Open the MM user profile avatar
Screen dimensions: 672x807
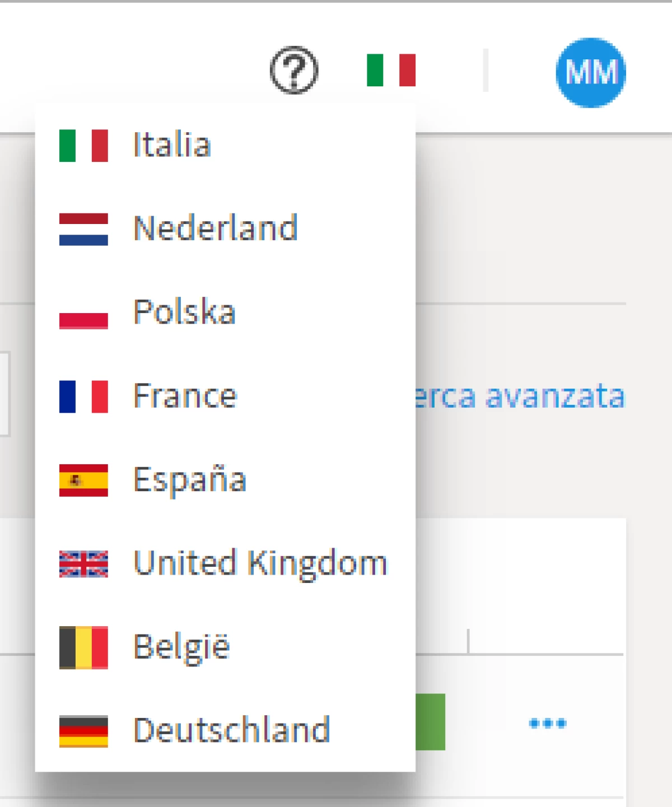click(591, 72)
